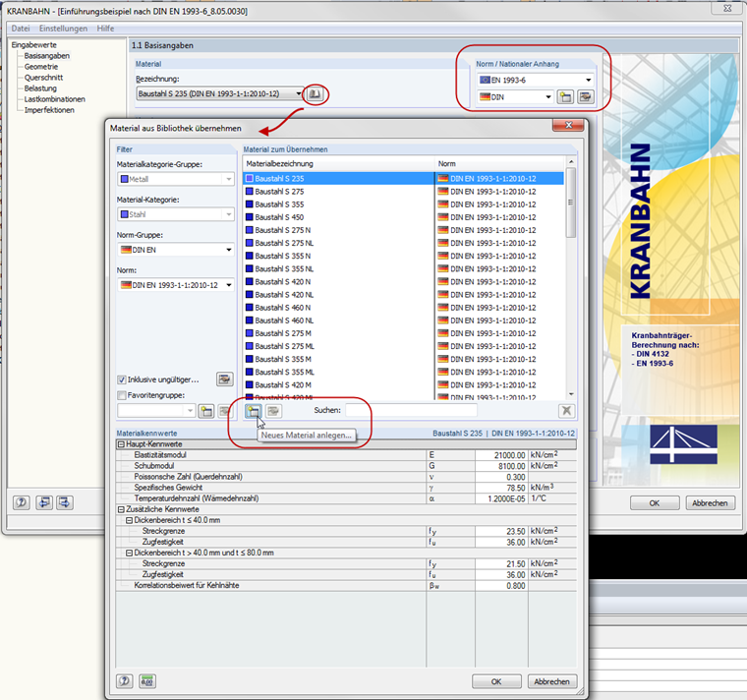Select Baustahl S 355 ML row

(x=403, y=372)
